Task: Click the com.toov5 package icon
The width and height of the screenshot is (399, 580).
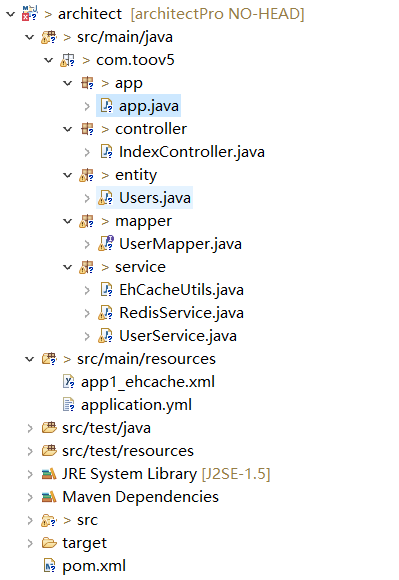Action: (68, 60)
